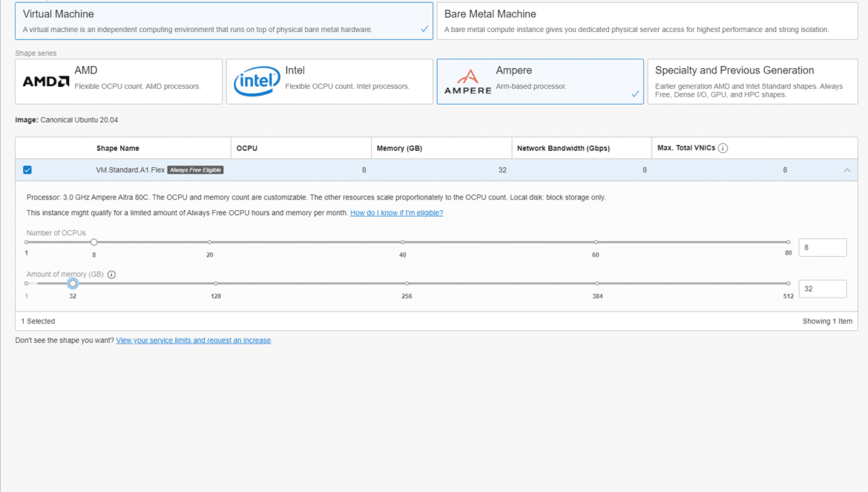
Task: Focus the Number of OCPUs input field
Action: click(823, 247)
